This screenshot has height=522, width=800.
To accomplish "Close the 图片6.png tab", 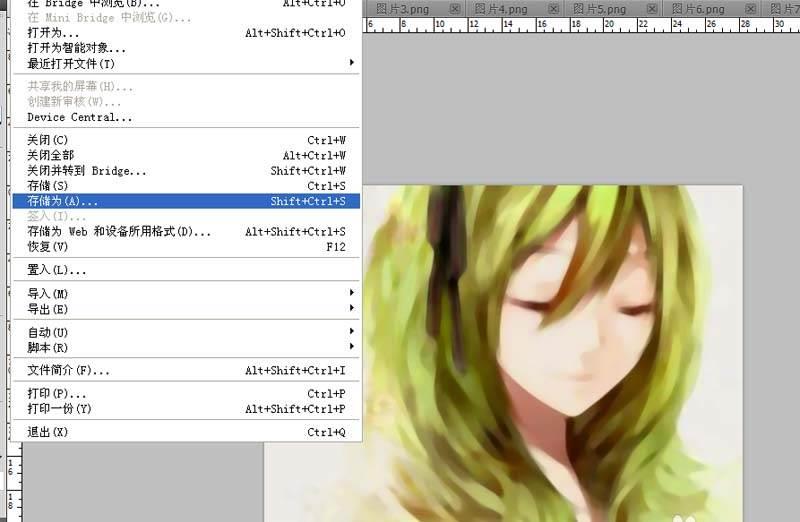I will click(x=751, y=9).
